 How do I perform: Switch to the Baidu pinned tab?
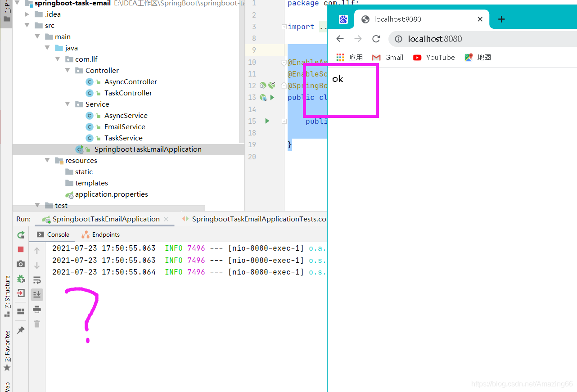(x=343, y=19)
